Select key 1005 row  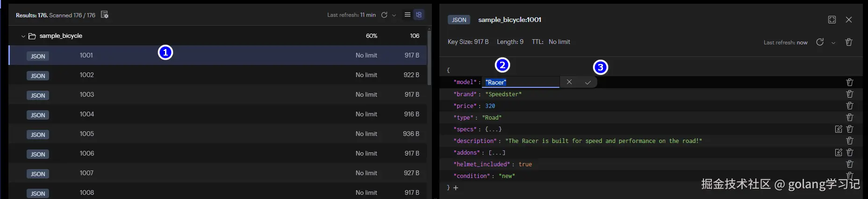[217, 134]
